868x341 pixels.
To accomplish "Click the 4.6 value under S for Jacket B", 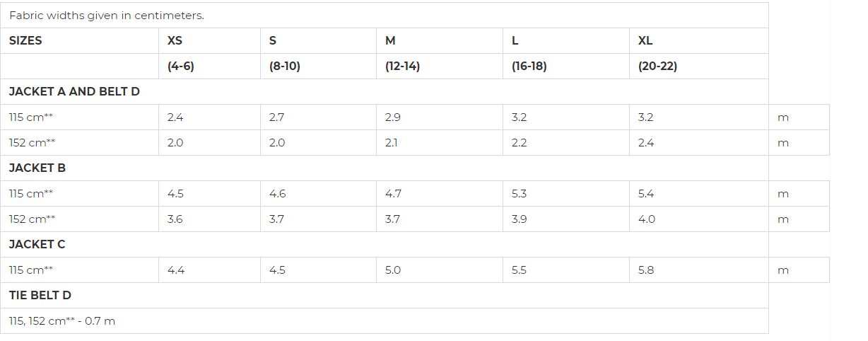I will (x=277, y=194).
